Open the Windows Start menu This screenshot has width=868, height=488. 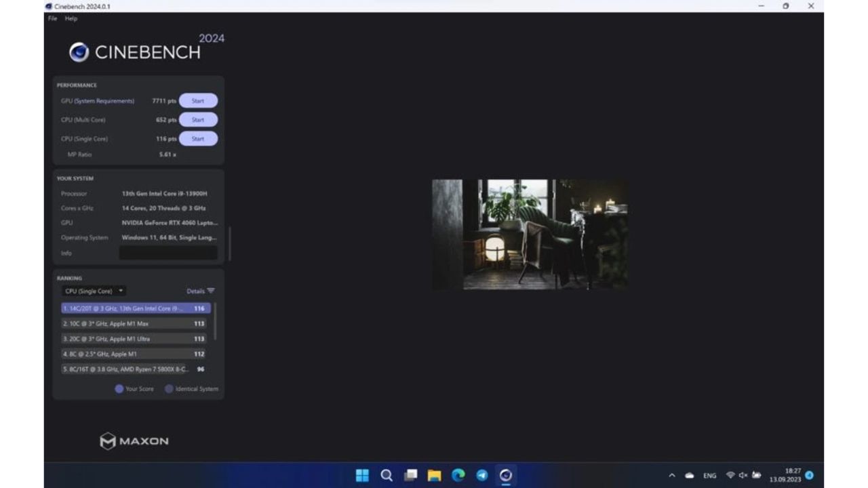coord(363,475)
